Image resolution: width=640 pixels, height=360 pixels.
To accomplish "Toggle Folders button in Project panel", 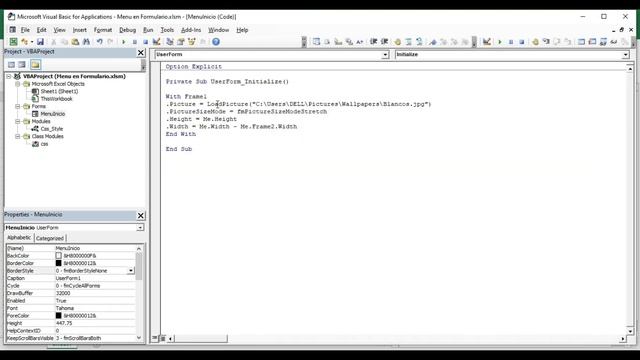I will click(36, 64).
